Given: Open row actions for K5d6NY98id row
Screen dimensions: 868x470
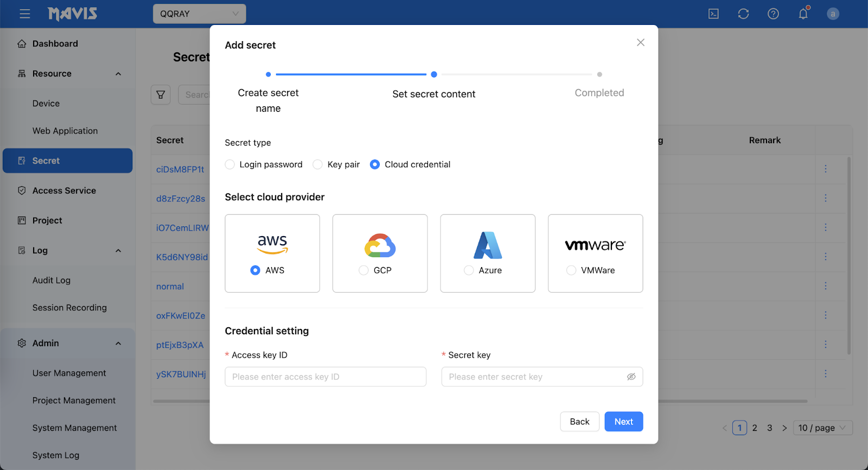Looking at the screenshot, I should tap(826, 257).
